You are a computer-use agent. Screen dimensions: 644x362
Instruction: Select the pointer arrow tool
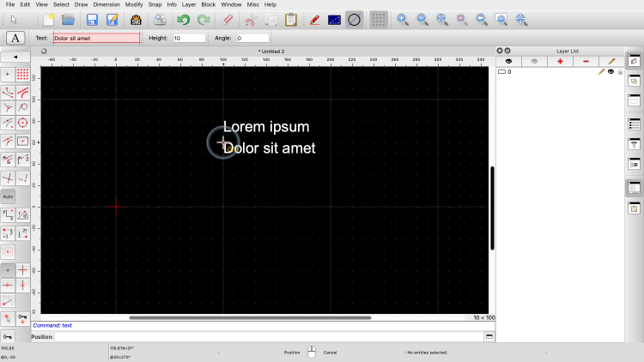tap(14, 20)
